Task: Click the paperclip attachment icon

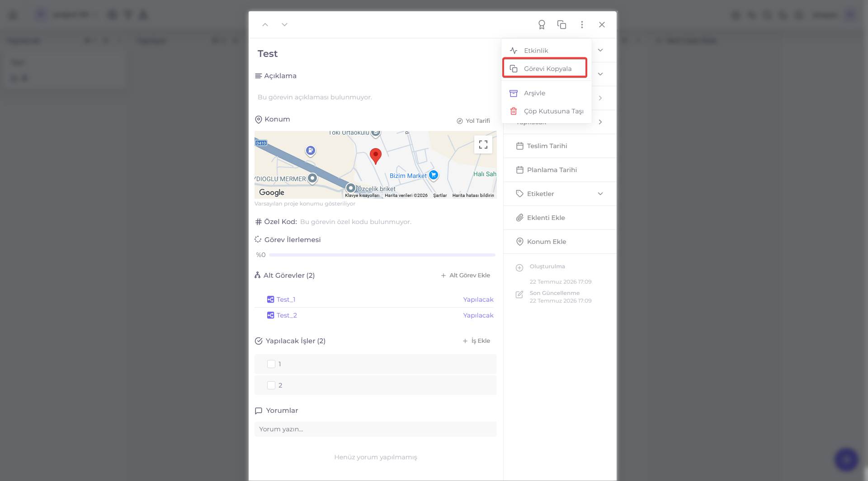Action: point(520,218)
